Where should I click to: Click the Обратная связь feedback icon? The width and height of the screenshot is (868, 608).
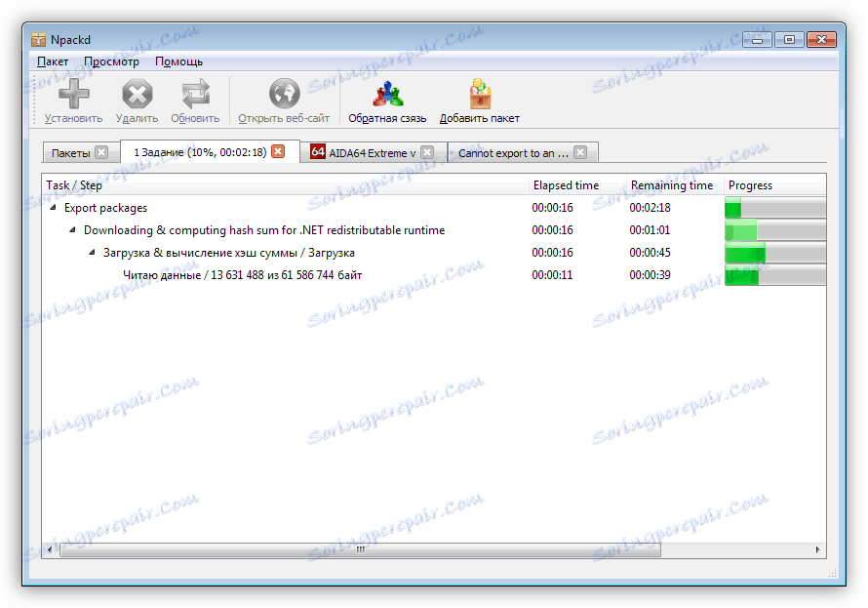tap(387, 93)
